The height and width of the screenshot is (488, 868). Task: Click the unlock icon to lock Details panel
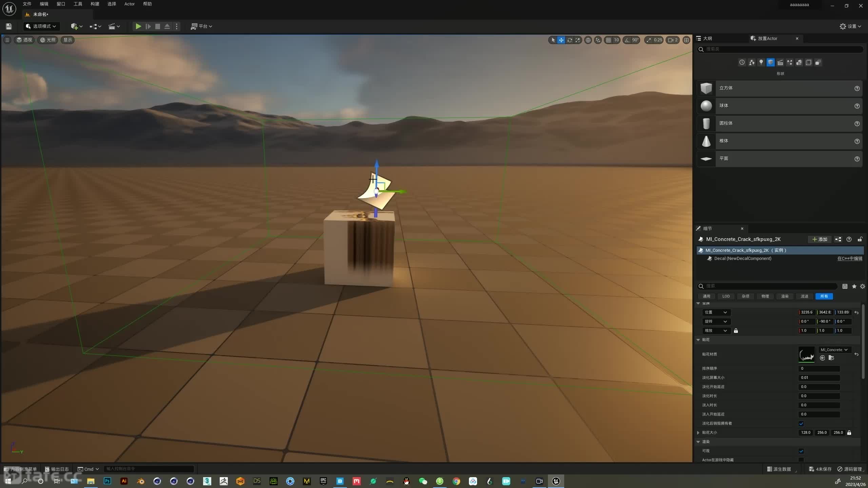click(x=860, y=239)
